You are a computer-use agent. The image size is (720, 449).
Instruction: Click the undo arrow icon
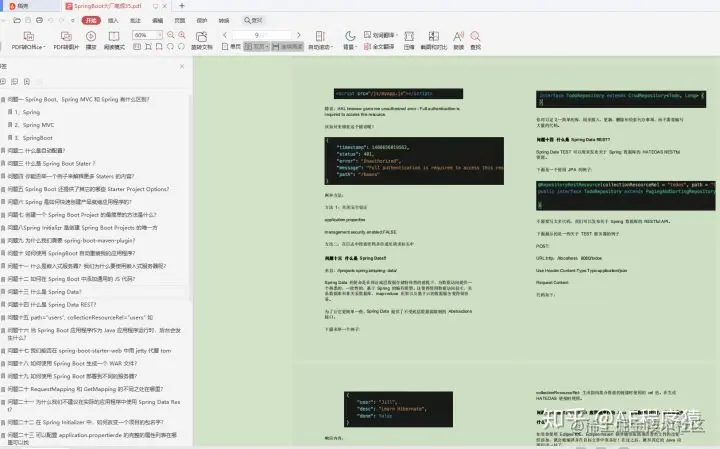[x=51, y=20]
